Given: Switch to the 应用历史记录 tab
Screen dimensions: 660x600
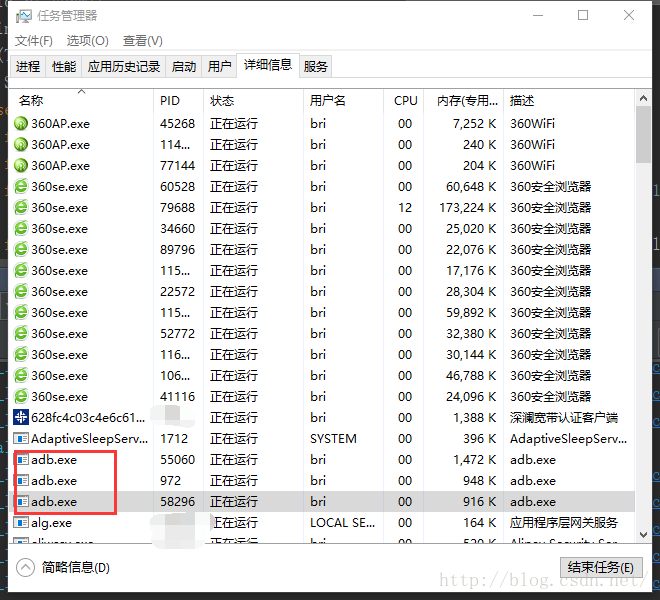Looking at the screenshot, I should coord(124,67).
